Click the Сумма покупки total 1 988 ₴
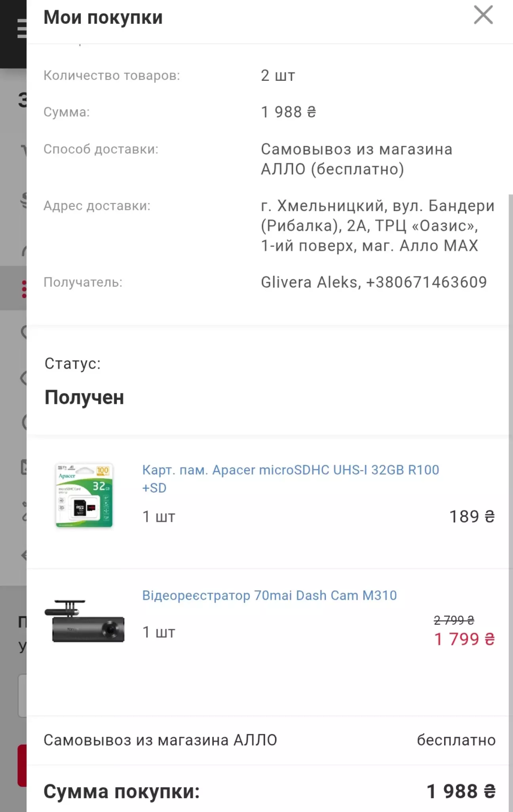Image resolution: width=513 pixels, height=812 pixels. click(461, 791)
